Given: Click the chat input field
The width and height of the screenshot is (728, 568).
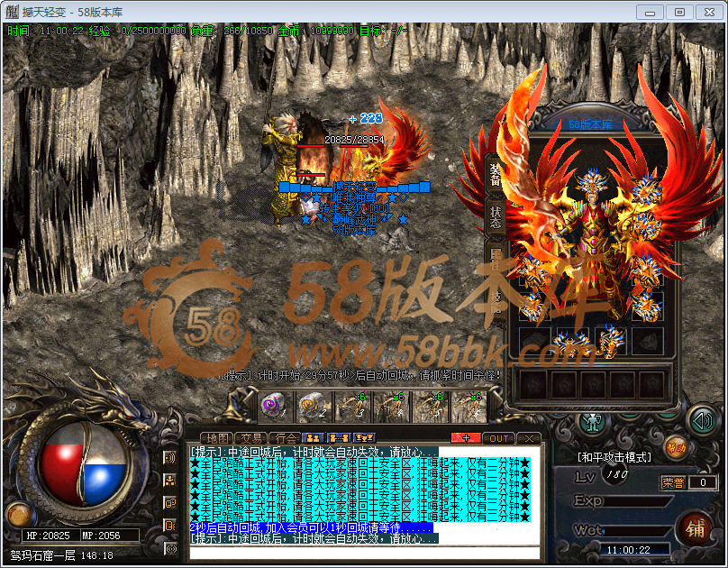Looking at the screenshot, I should (x=364, y=554).
